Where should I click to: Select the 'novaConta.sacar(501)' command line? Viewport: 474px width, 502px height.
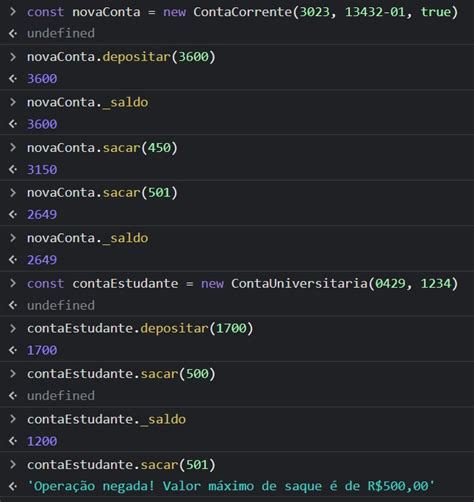point(102,193)
